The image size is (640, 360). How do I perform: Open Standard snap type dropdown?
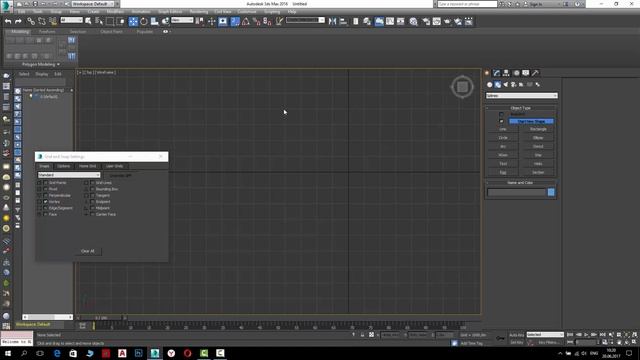(x=69, y=175)
